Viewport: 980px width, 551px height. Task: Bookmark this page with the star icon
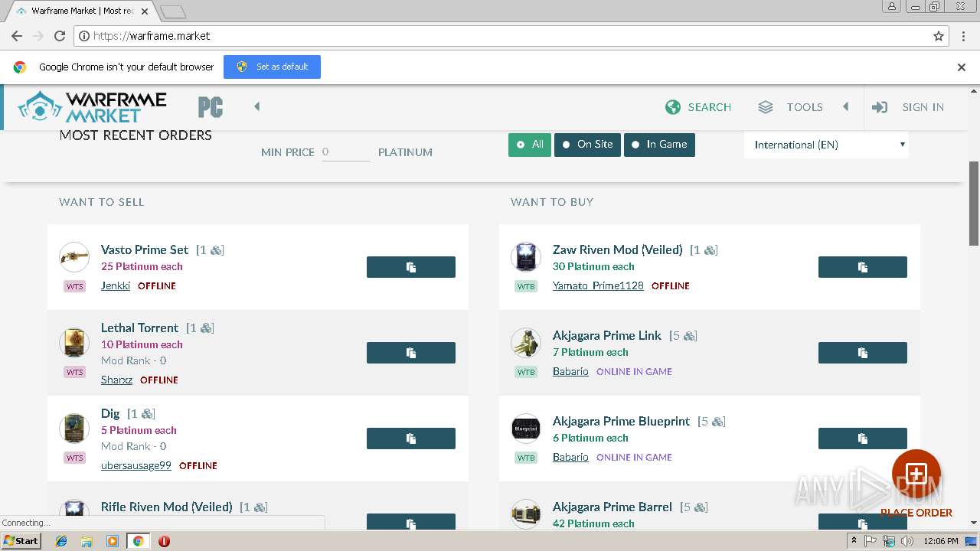coord(939,36)
